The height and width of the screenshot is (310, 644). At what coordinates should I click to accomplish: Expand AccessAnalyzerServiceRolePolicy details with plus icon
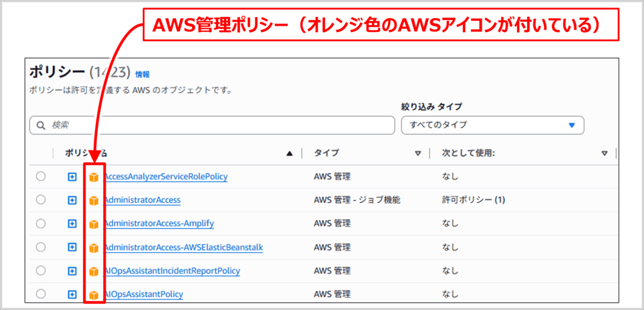click(x=72, y=177)
